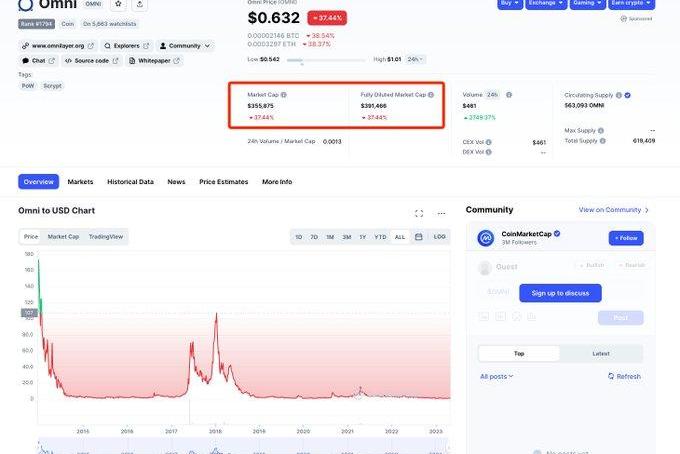Open the Earn crypto dropdown

(631, 3)
